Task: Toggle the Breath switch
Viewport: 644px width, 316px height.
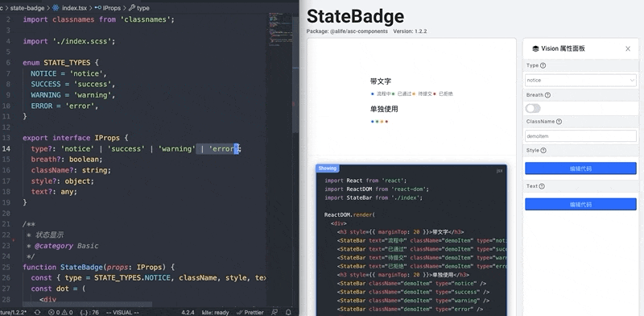Action: coord(533,108)
